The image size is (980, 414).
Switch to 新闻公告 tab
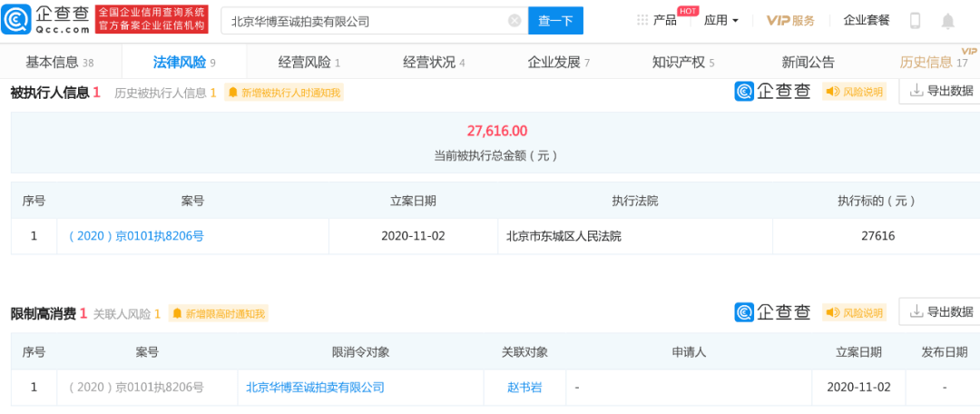coord(808,62)
